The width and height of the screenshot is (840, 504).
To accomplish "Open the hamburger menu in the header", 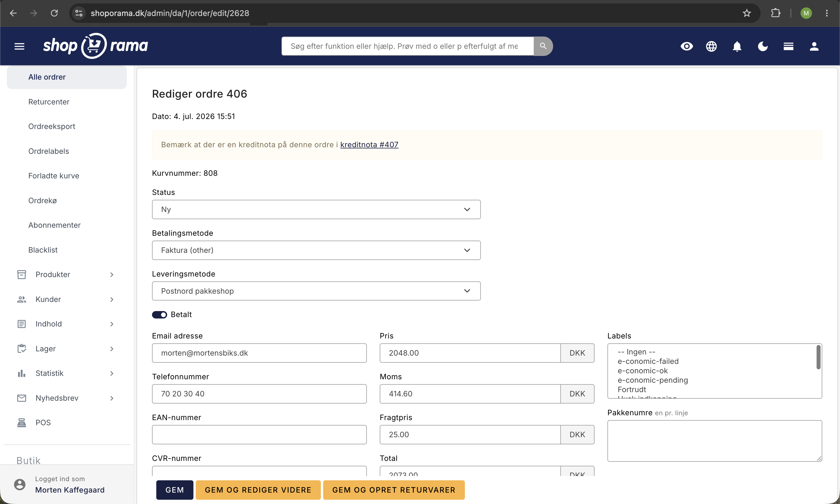I will [19, 46].
